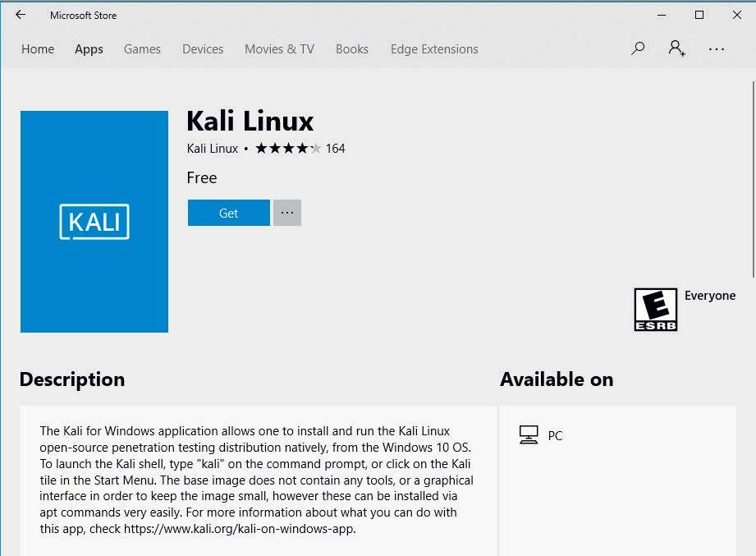Screen dimensions: 756x556
Task: Open the account sign-in icon
Action: click(x=676, y=48)
